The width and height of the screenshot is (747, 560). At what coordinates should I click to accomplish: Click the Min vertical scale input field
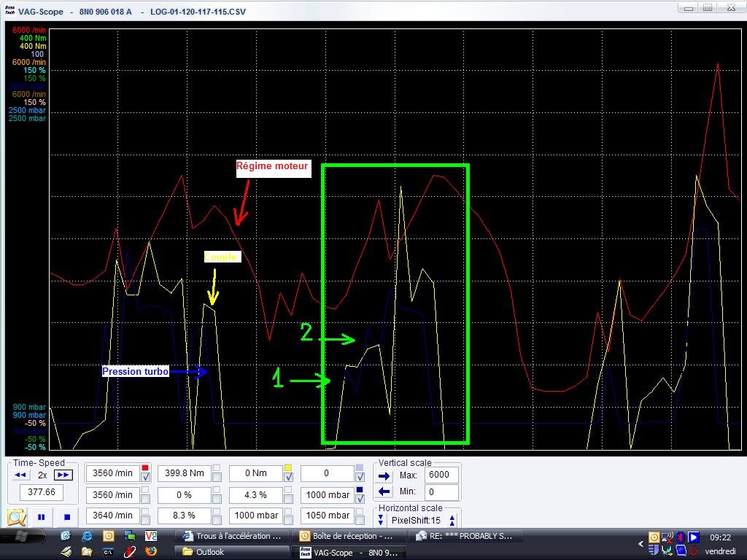pos(442,492)
